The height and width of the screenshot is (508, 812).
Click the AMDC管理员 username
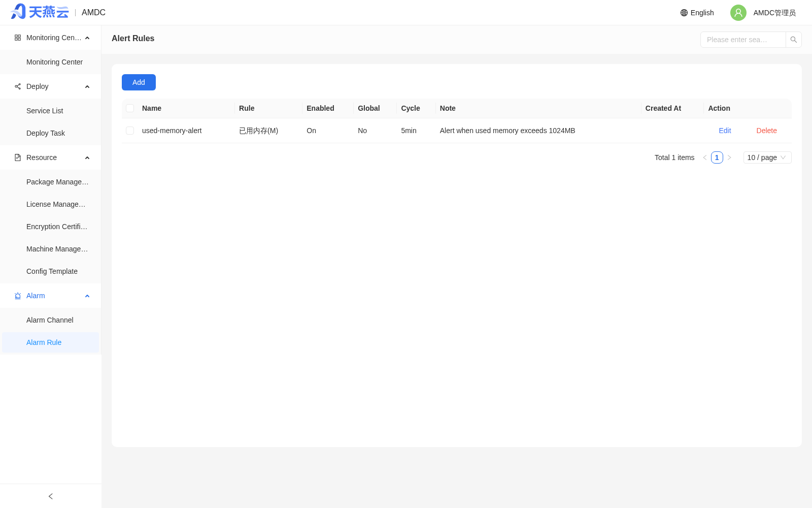(x=774, y=13)
